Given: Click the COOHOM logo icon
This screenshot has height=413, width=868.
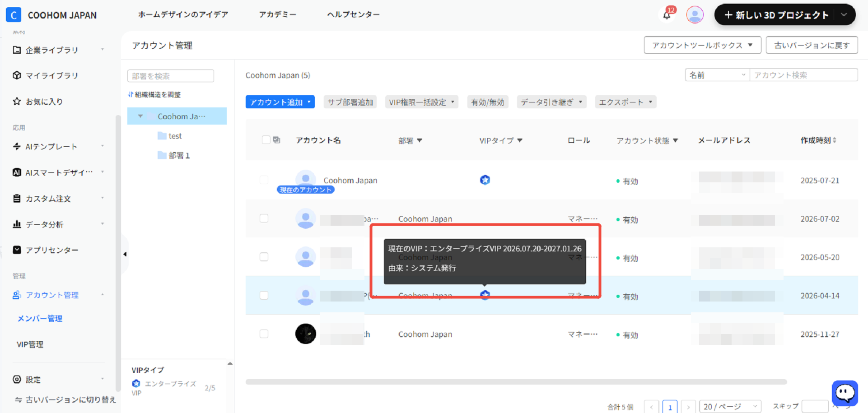Looking at the screenshot, I should coord(14,15).
